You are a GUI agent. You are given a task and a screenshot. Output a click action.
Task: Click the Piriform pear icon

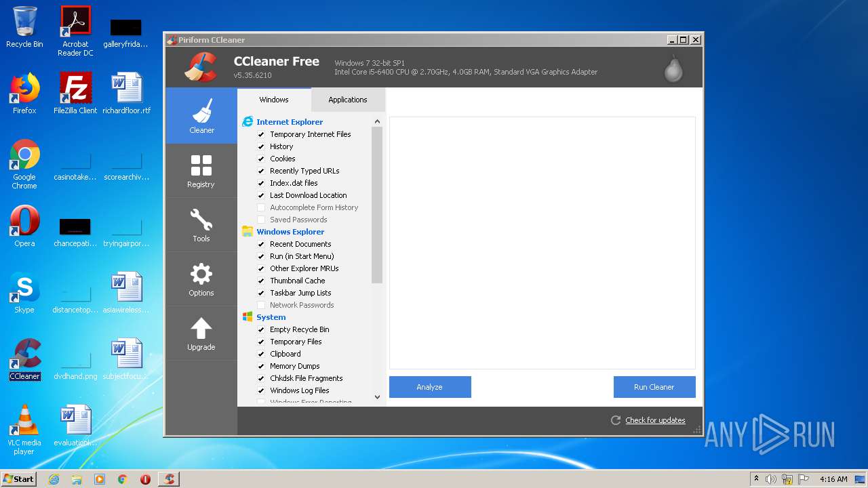pos(673,68)
